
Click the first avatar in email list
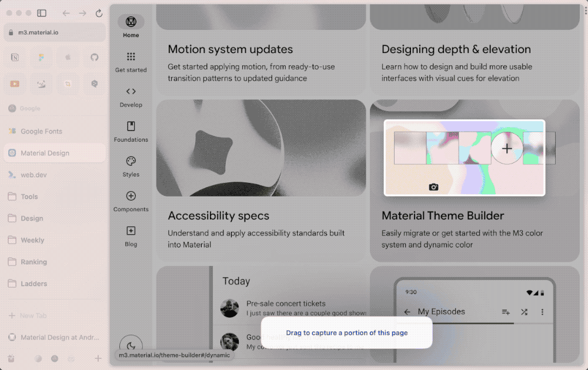point(229,308)
